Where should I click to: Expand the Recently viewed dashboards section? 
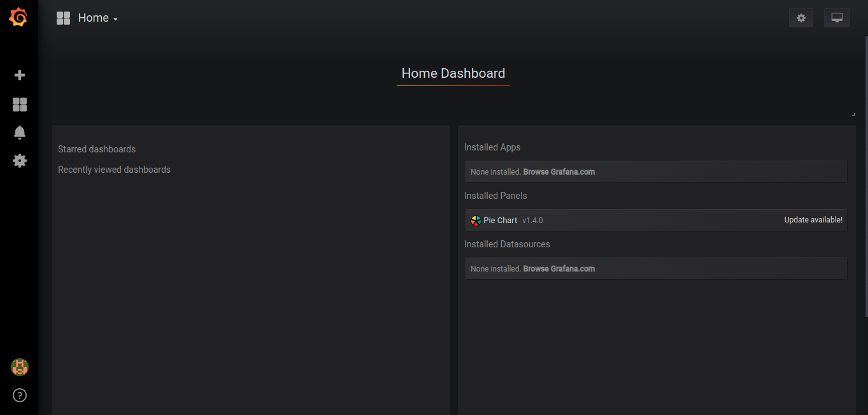click(x=114, y=169)
